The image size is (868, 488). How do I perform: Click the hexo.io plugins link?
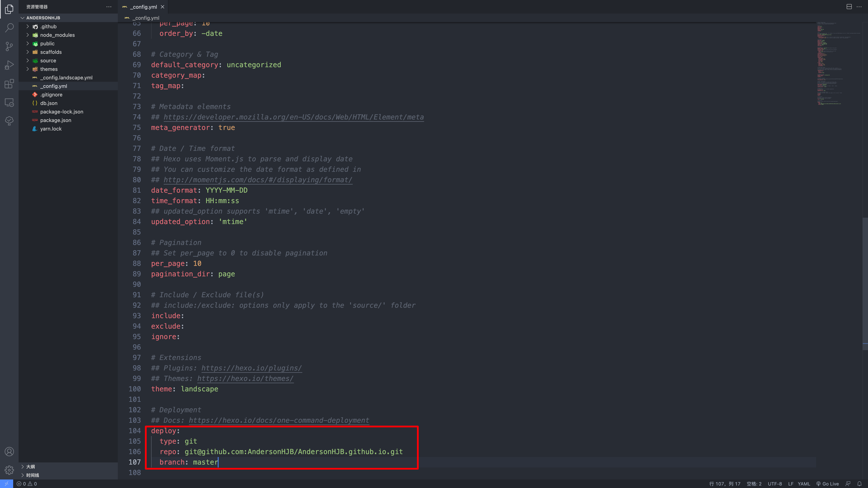[251, 368]
